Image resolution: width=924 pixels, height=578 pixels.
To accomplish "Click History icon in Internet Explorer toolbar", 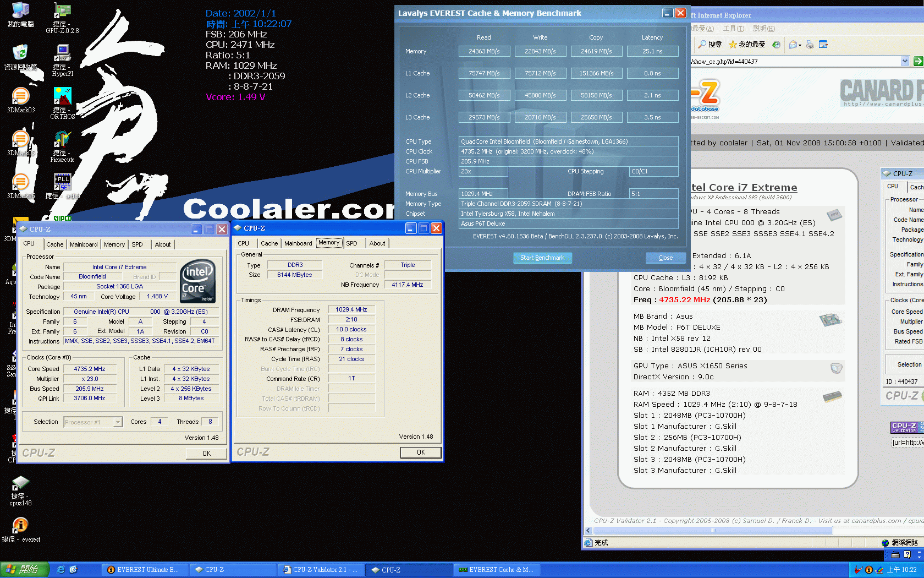I will pos(776,45).
